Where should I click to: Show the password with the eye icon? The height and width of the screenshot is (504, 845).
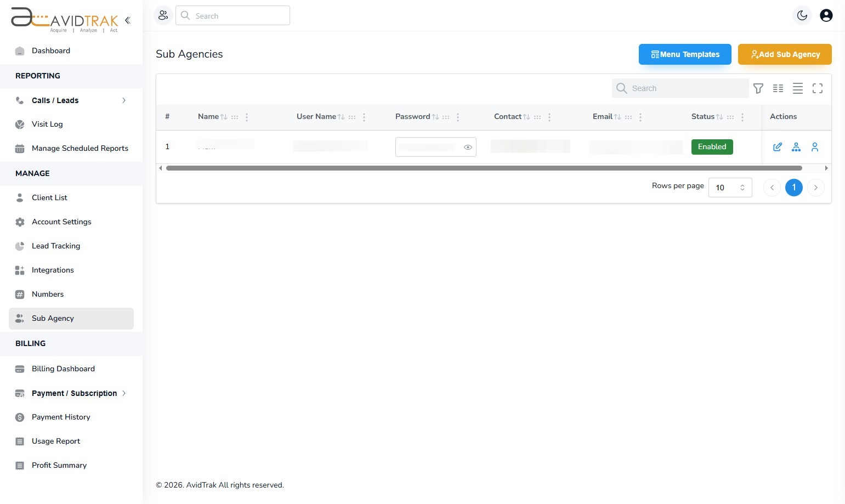(x=468, y=147)
